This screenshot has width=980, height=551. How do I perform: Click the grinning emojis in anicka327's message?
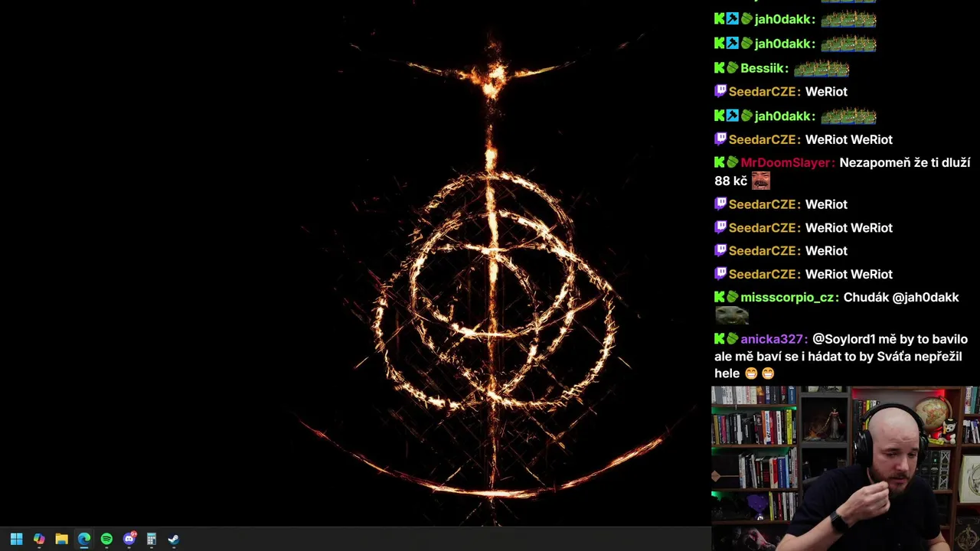coord(759,373)
